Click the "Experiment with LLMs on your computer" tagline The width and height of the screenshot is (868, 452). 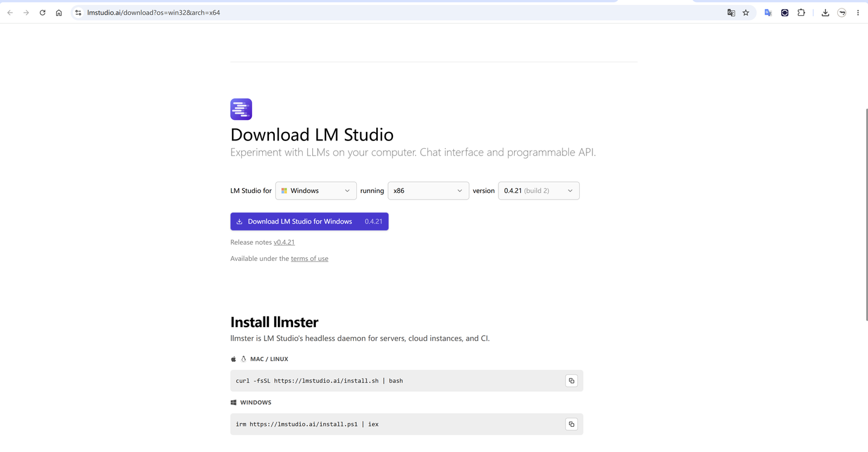point(413,152)
